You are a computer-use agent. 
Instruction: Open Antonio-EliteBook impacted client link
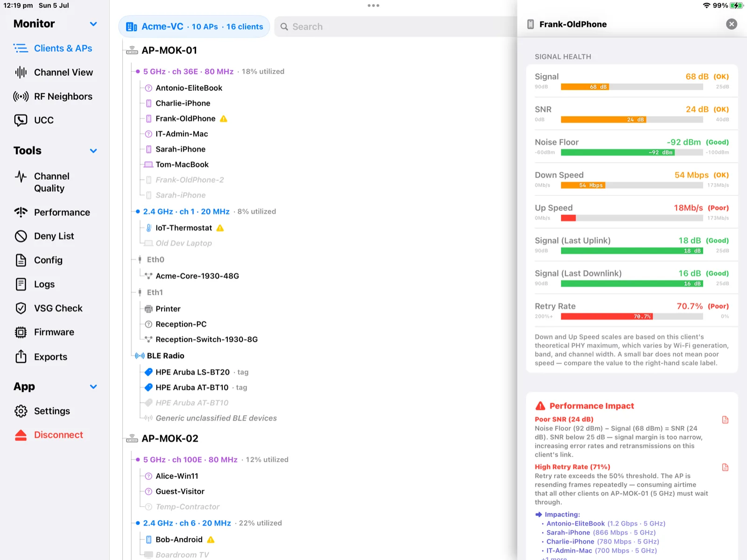tap(575, 524)
